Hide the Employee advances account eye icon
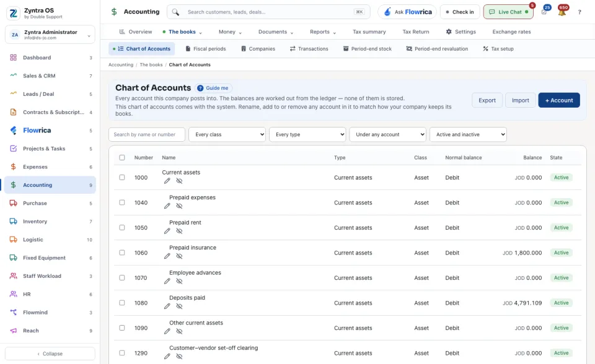Screen dimensions: 595x364 [180, 281]
